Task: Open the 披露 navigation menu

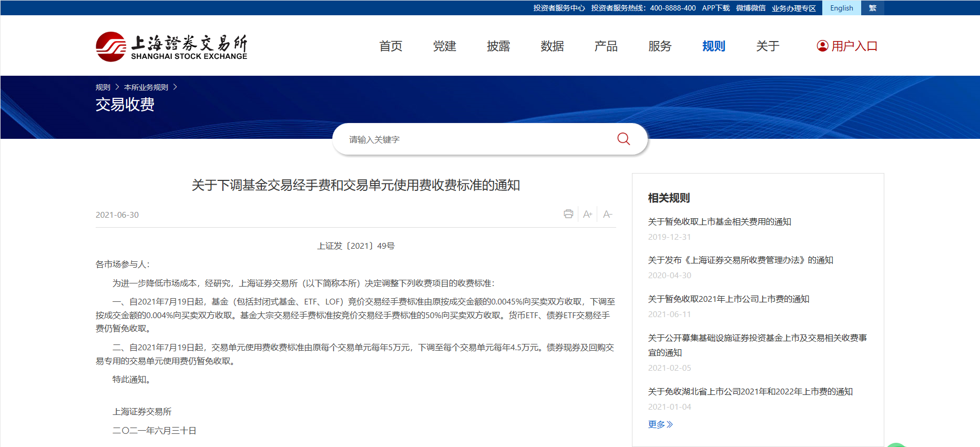Action: (x=498, y=46)
